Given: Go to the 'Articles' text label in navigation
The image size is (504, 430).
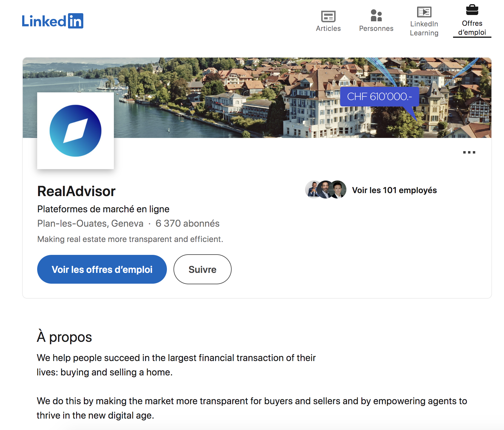Looking at the screenshot, I should [x=328, y=28].
